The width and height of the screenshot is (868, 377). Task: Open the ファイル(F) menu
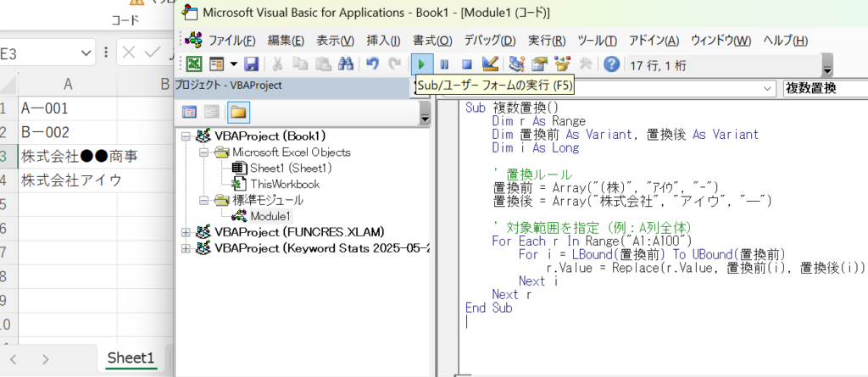[x=232, y=41]
